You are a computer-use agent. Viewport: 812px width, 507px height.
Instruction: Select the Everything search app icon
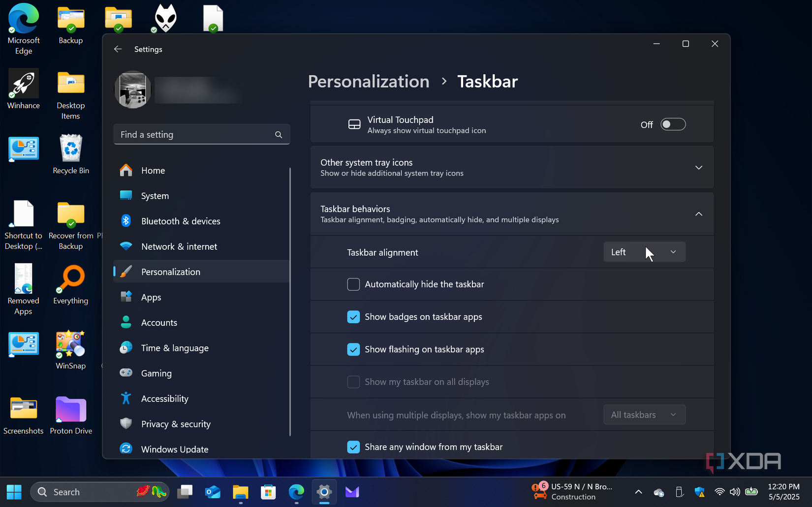71,285
